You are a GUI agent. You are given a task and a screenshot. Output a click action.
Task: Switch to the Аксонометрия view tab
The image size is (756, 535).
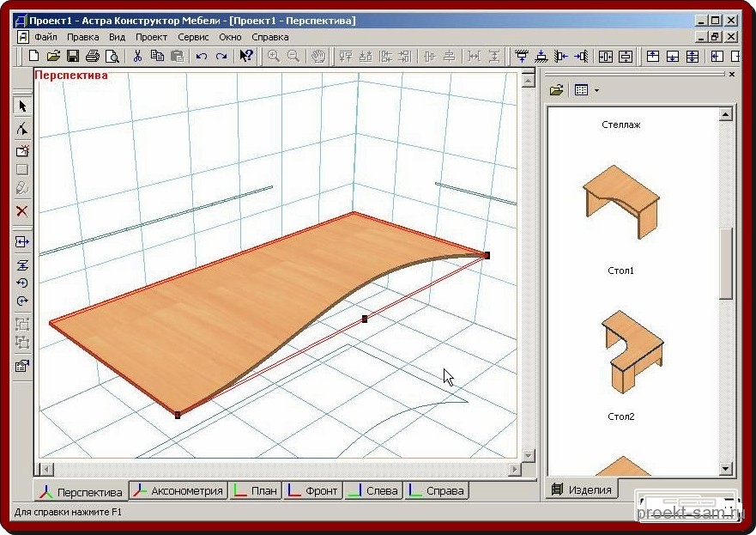pyautogui.click(x=178, y=491)
